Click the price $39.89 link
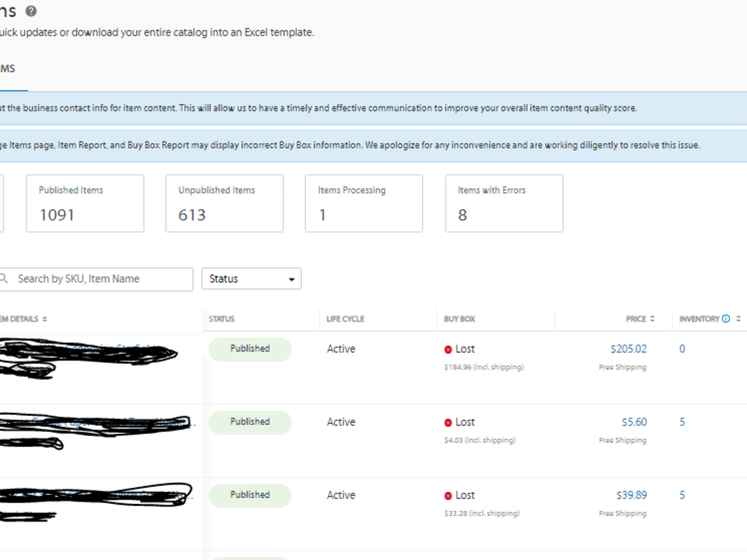 (x=631, y=495)
